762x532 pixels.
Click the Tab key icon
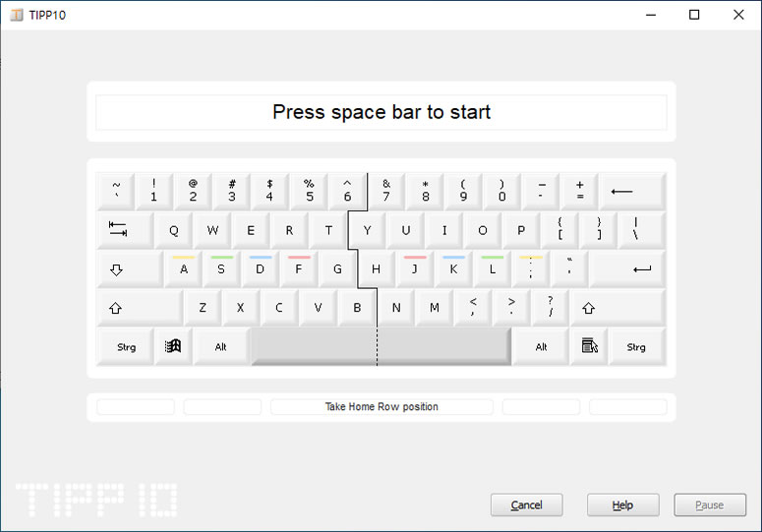click(125, 230)
